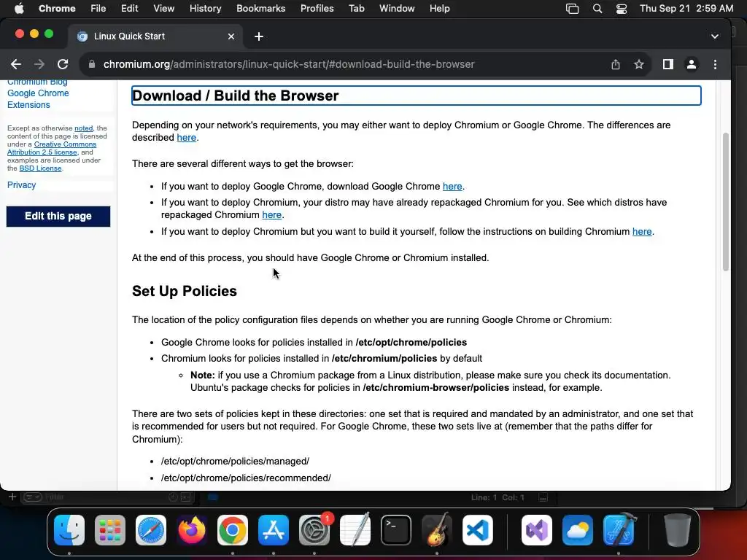Open the Window menu
747x560 pixels.
coord(397,9)
